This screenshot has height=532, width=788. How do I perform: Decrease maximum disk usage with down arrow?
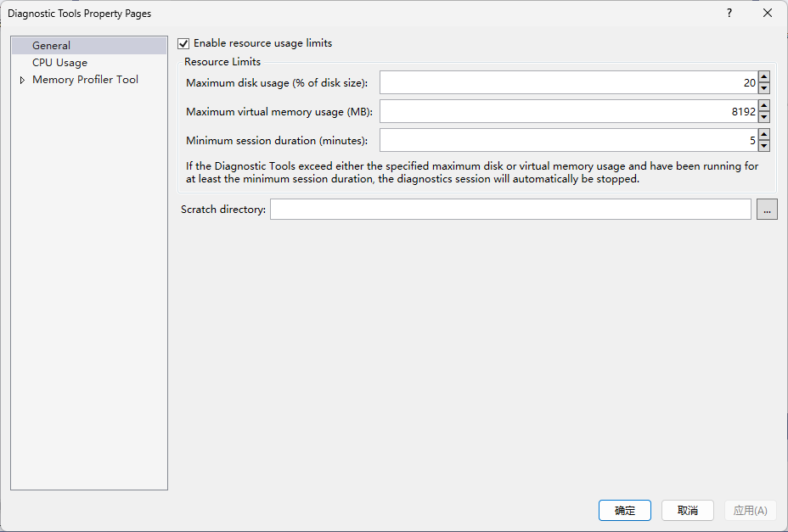764,88
